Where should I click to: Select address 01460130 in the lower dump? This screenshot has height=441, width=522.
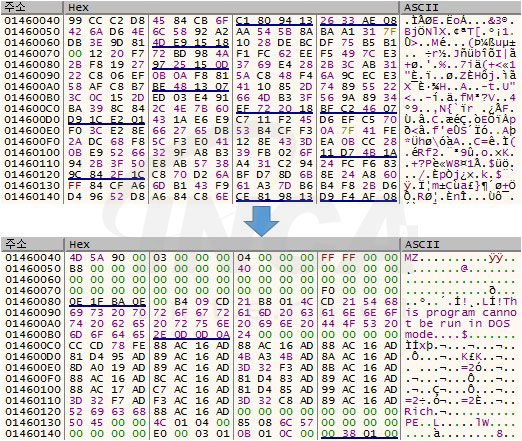[x=33, y=423]
